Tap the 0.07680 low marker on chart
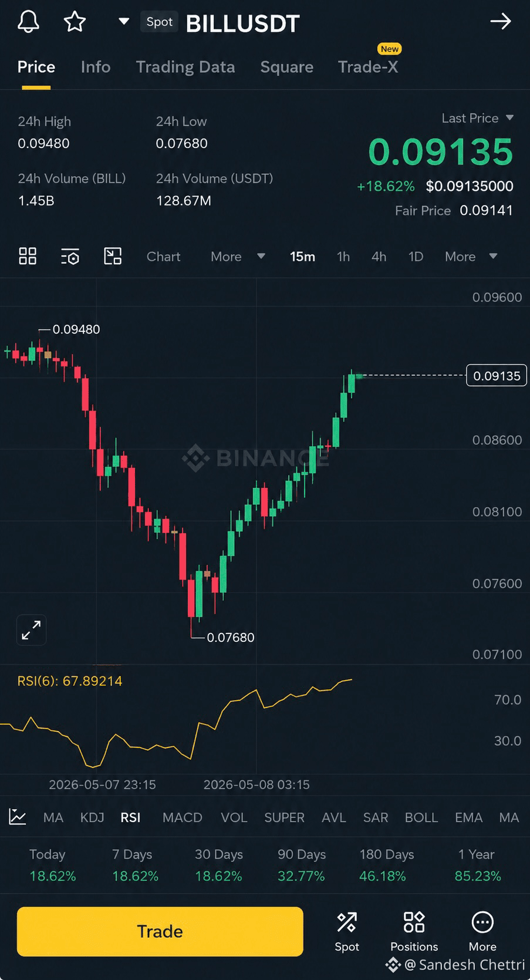The image size is (530, 980). (231, 637)
